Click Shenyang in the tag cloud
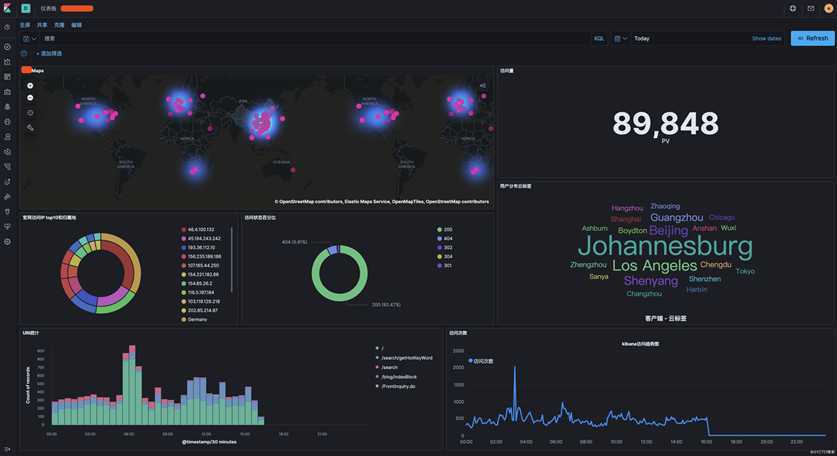837x456 pixels. coord(651,281)
